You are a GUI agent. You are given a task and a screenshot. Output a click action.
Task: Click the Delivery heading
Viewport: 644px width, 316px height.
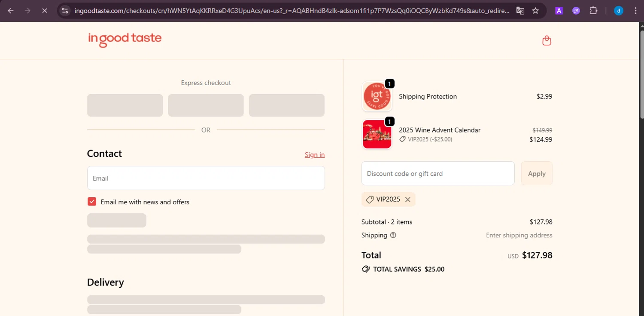(106, 282)
